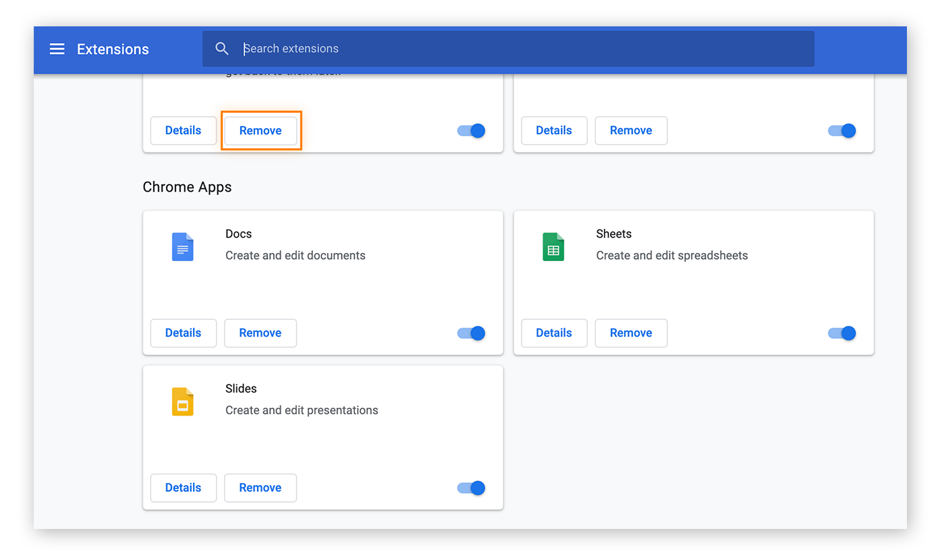Click 'Create and edit presentations' description
Screen dimensions: 940x560
point(302,410)
